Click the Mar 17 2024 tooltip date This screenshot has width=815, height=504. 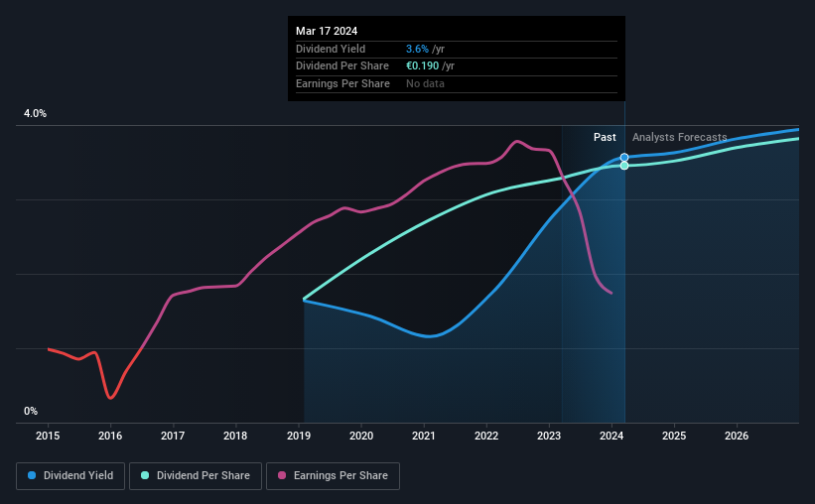[327, 31]
